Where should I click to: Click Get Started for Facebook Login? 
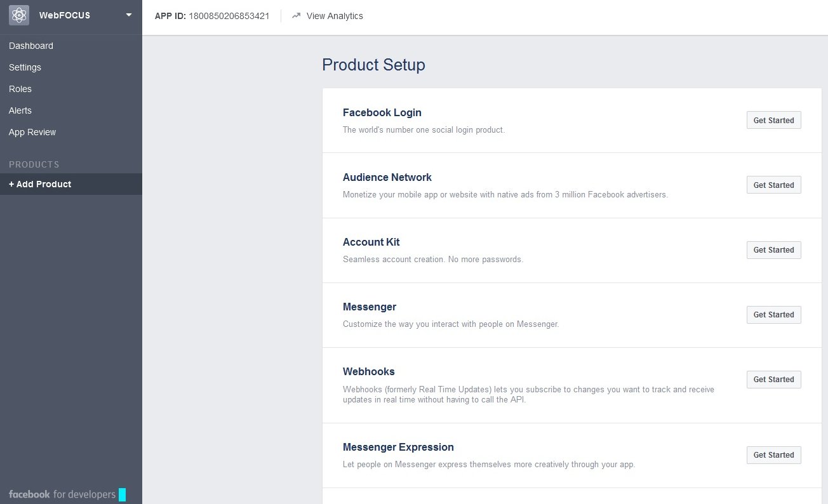pos(773,120)
